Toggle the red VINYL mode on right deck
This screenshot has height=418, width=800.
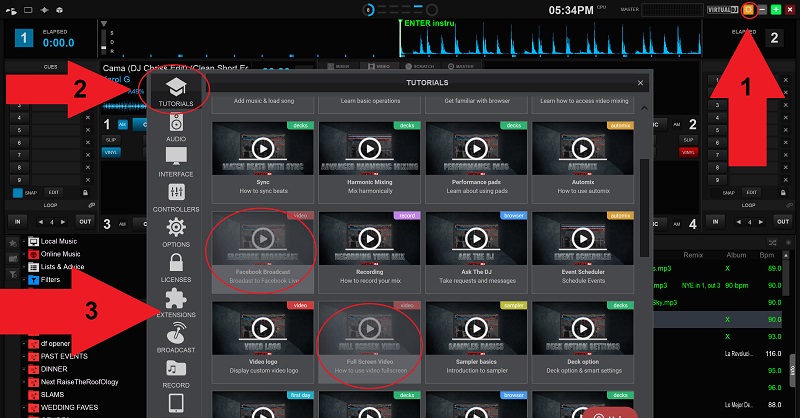(x=688, y=152)
